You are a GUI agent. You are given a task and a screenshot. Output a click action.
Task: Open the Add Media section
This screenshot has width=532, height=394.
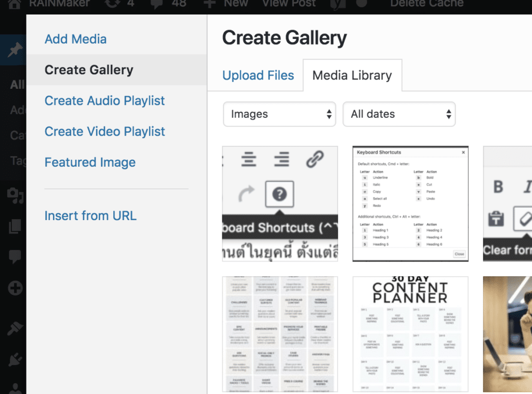(x=75, y=39)
